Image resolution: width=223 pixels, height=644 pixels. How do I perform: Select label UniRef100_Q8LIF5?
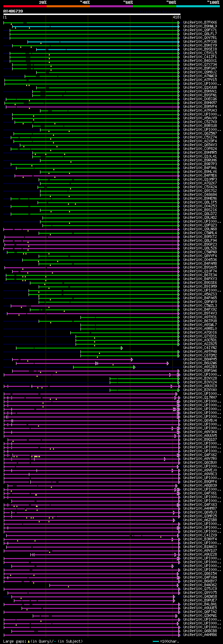[200, 202]
